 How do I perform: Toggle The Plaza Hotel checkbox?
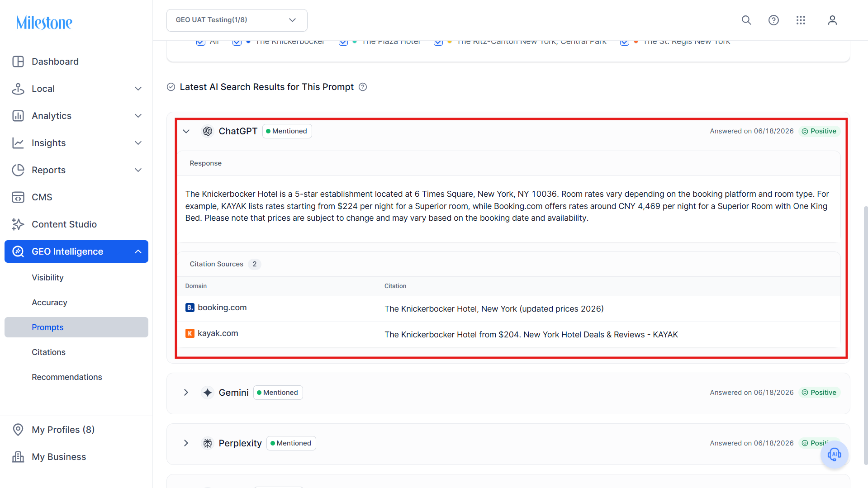343,42
